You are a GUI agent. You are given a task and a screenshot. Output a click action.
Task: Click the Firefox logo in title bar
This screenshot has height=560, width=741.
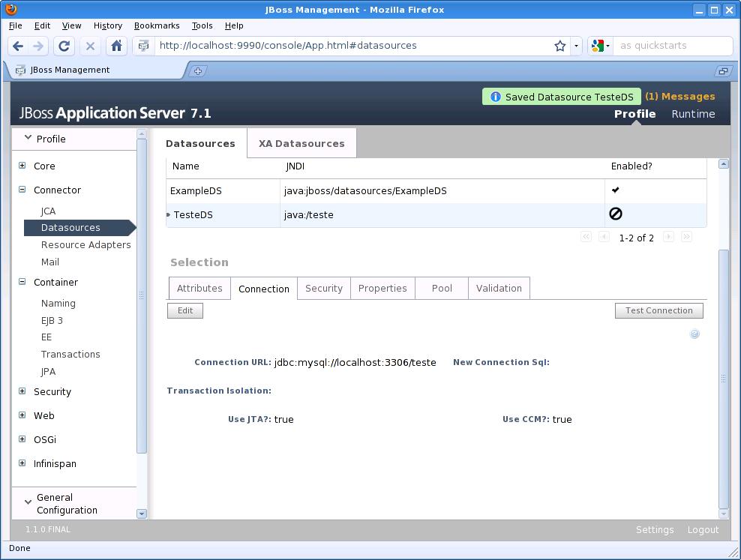click(11, 10)
